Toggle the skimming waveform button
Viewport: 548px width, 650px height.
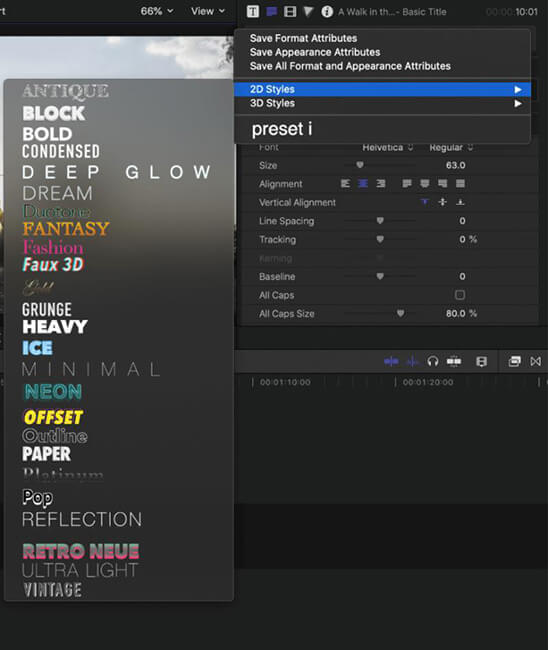[391, 361]
